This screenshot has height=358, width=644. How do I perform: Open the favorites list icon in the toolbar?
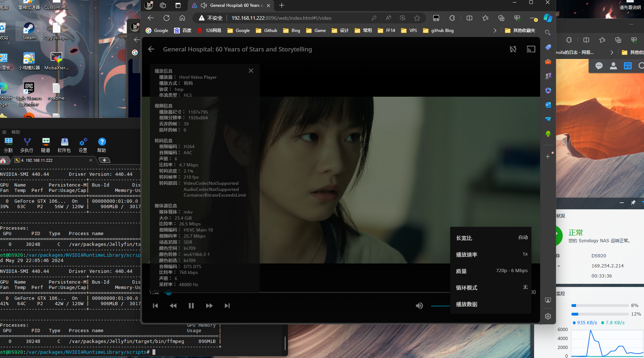coord(485,18)
